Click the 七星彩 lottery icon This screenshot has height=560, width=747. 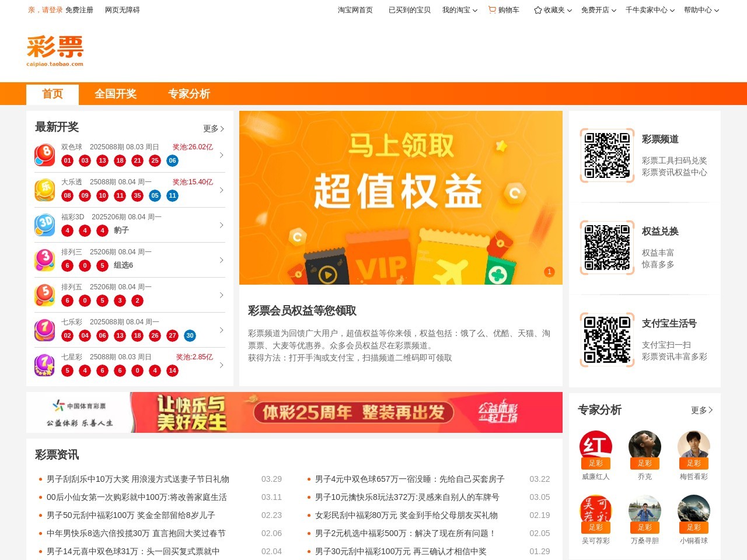44,365
